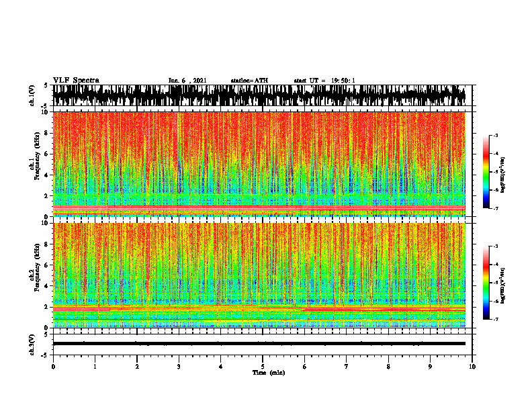
Task: Click the ch.2 frequency axis "4" tick label
Action: tap(47, 286)
